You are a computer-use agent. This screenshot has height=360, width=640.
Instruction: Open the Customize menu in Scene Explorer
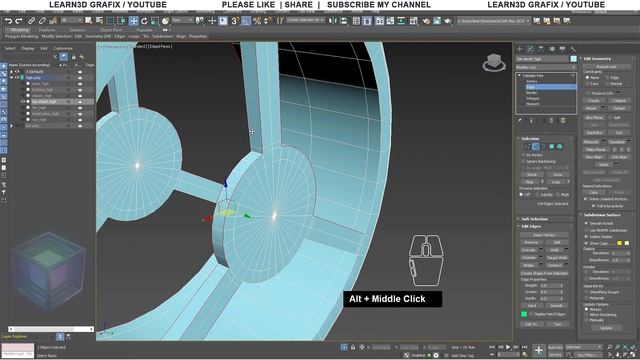(63, 48)
